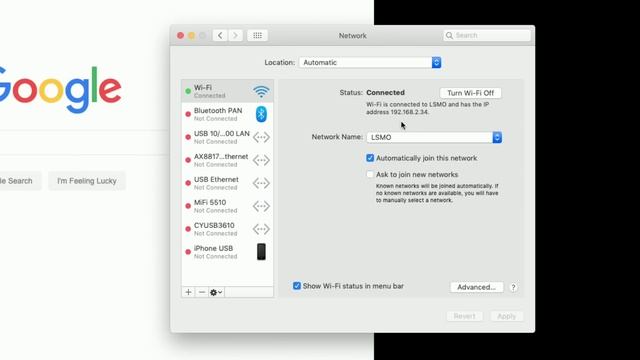Click the green status dot of Wi-Fi
This screenshot has height=360, width=640.
188,91
